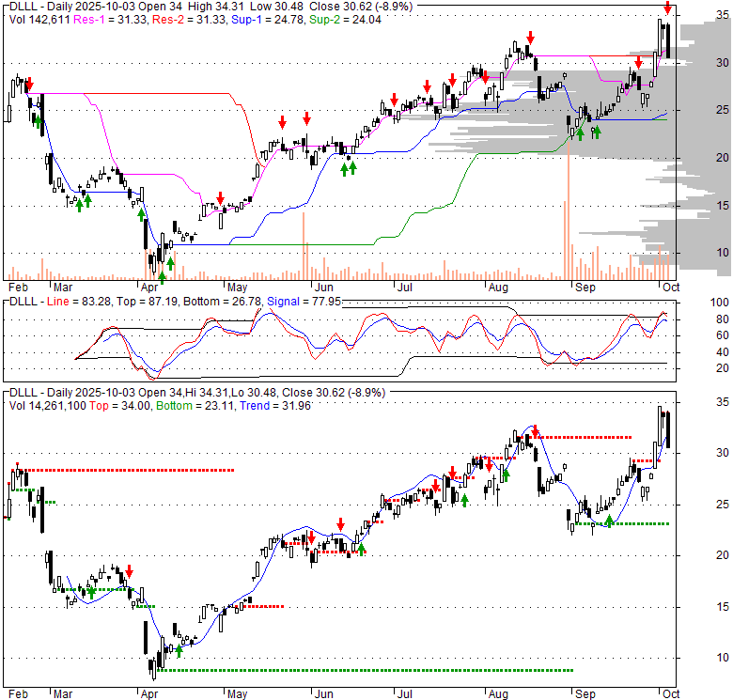This screenshot has height=700, width=733.
Task: Click the DLLL ticker label in oscillator panel
Action: 23,302
